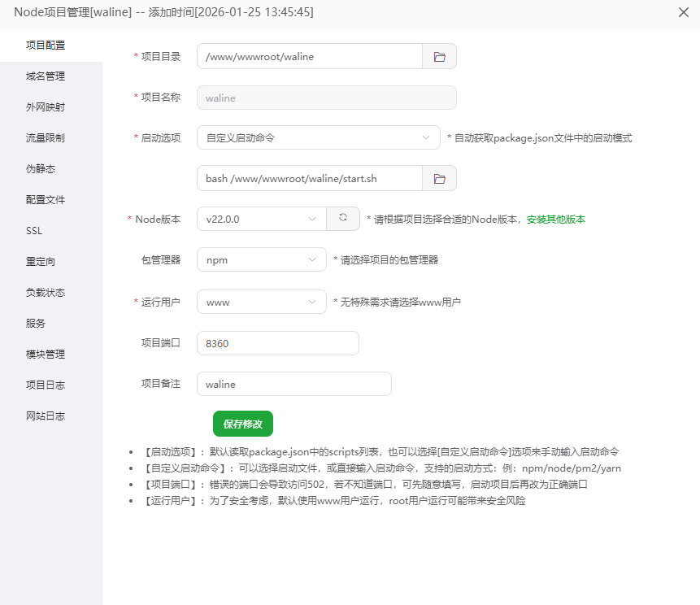
Task: Expand the Node version v22.0.0 dropdown
Action: coord(262,219)
